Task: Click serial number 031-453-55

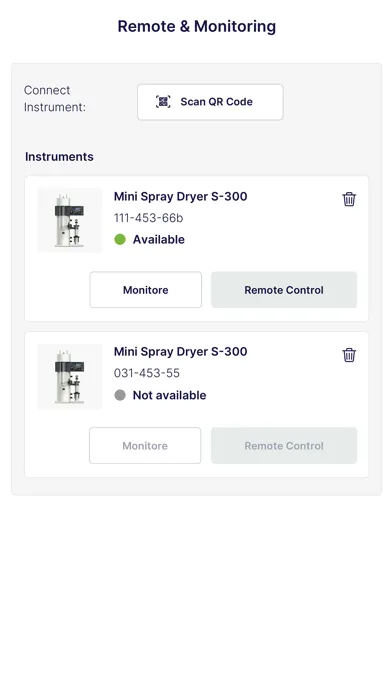Action: point(147,373)
